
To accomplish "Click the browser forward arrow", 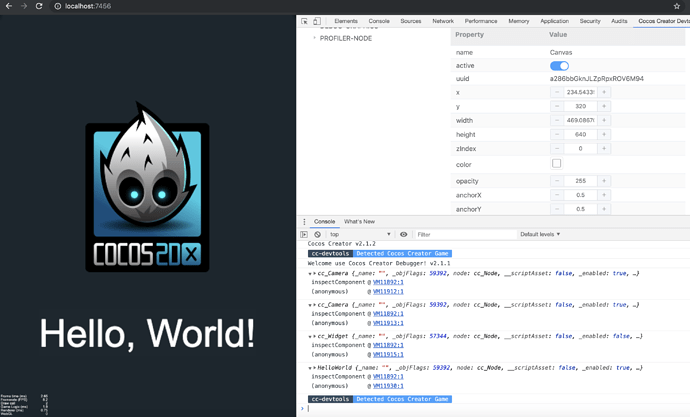I will (x=24, y=6).
